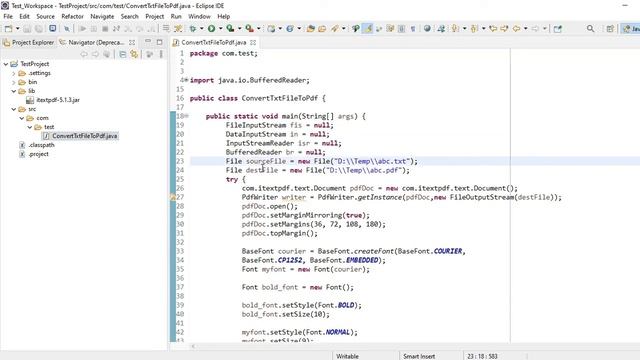Click the Resume debug icon
This screenshot has width=640, height=360.
pos(82,29)
